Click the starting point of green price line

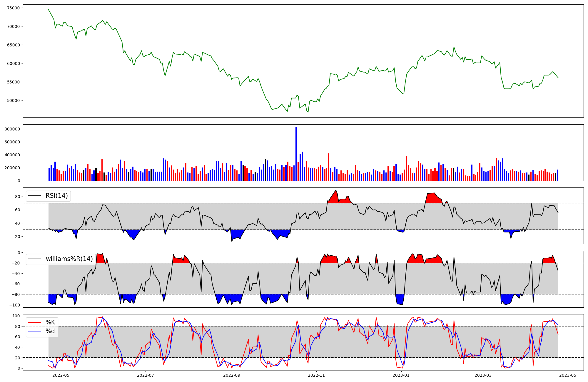click(49, 9)
